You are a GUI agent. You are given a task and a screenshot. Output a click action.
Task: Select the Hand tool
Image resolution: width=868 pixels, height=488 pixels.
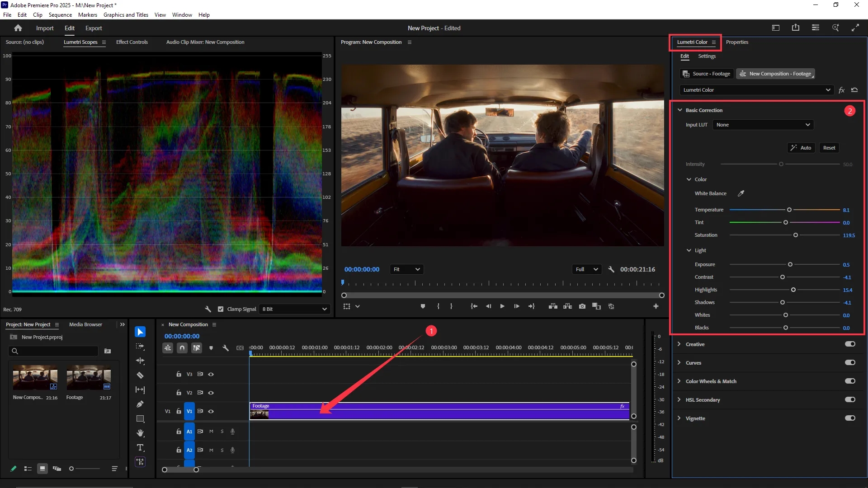coord(140,433)
